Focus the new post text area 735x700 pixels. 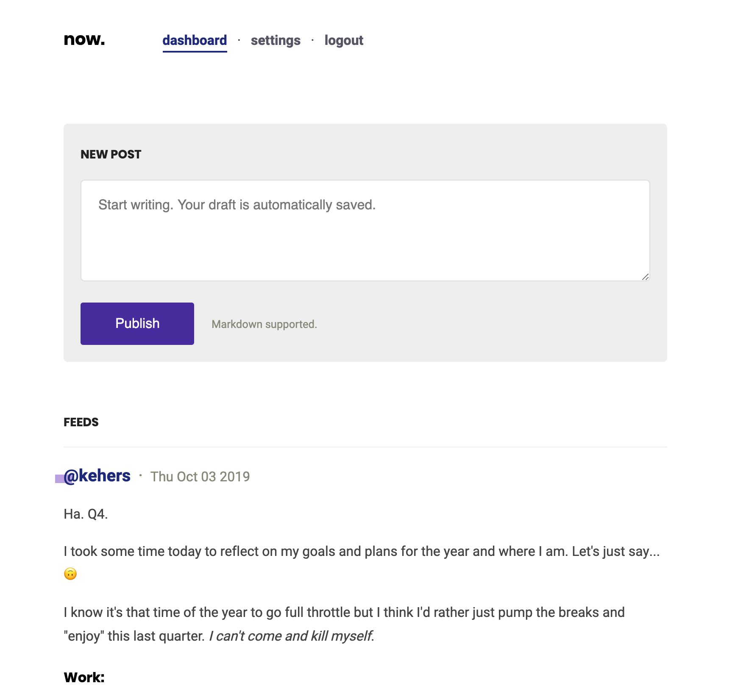[x=365, y=231]
